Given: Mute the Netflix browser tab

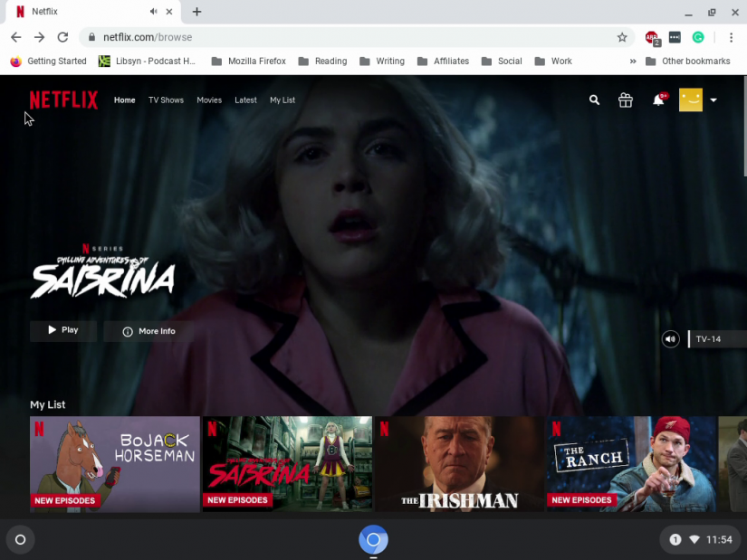Looking at the screenshot, I should click(x=152, y=12).
